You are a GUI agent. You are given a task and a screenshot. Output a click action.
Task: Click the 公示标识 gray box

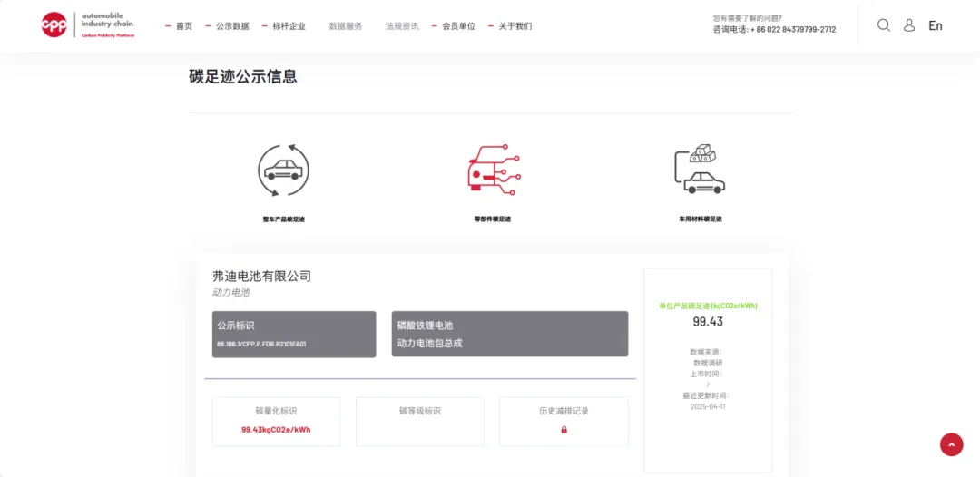tap(294, 334)
